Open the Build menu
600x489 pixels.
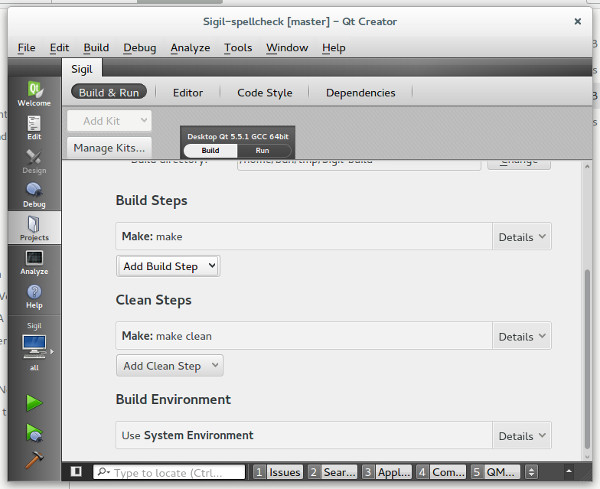pos(96,47)
